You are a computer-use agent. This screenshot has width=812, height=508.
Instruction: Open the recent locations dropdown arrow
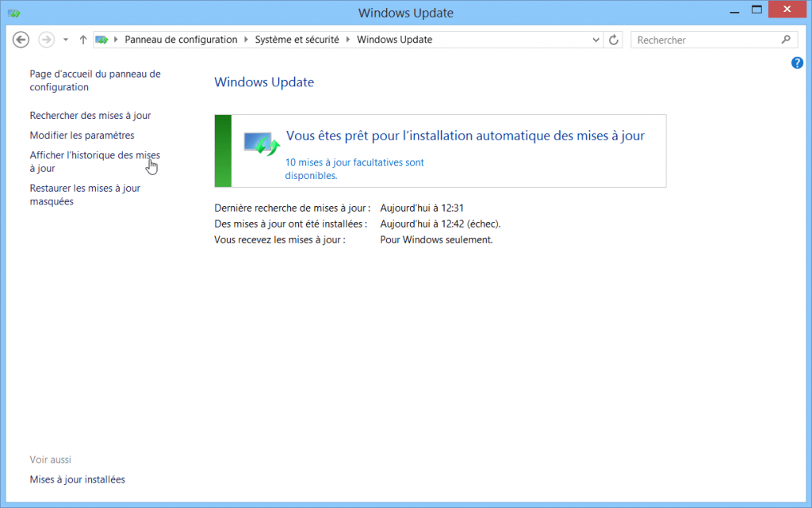(66, 40)
